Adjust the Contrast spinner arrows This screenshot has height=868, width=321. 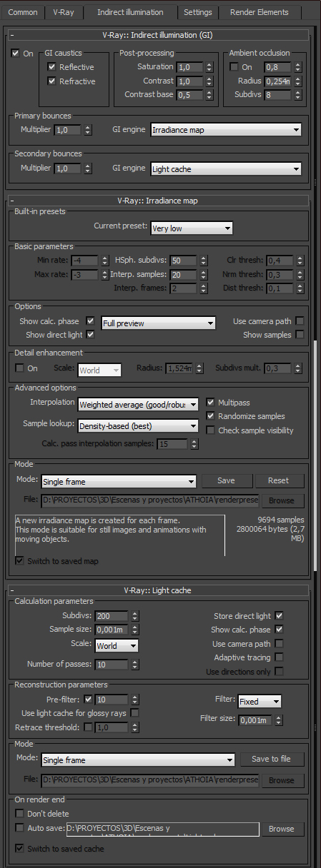[x=209, y=81]
